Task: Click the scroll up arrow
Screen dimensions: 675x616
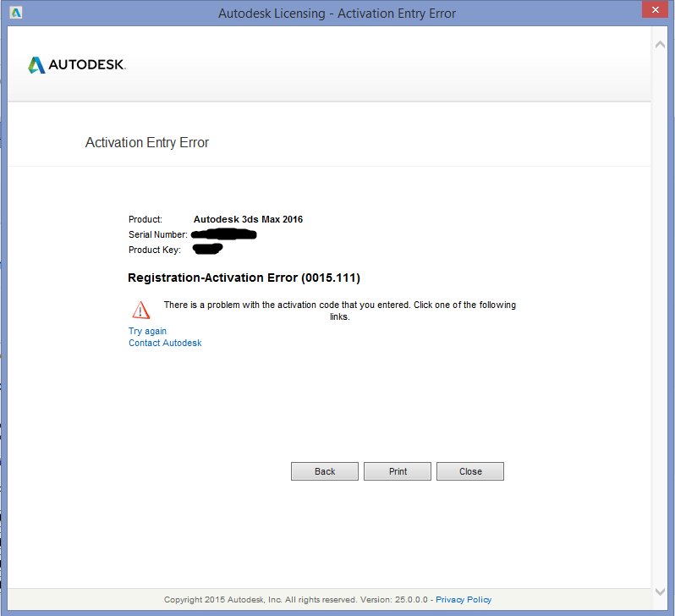Action: [x=660, y=44]
